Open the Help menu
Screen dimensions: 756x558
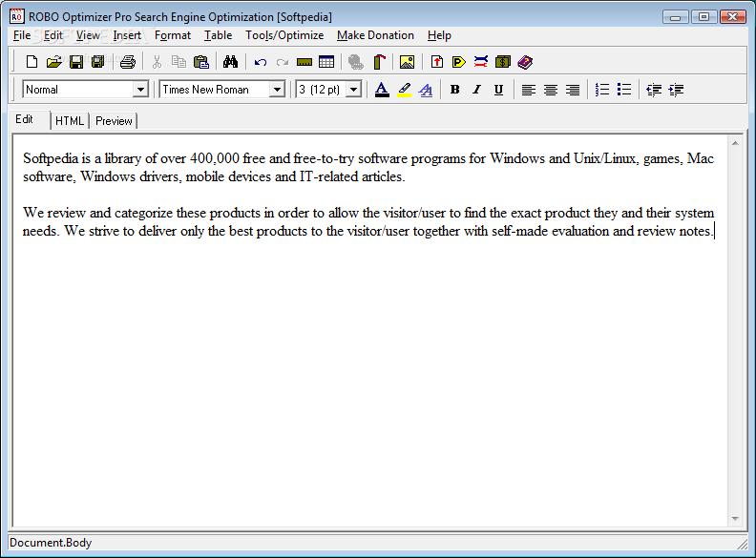click(x=439, y=35)
